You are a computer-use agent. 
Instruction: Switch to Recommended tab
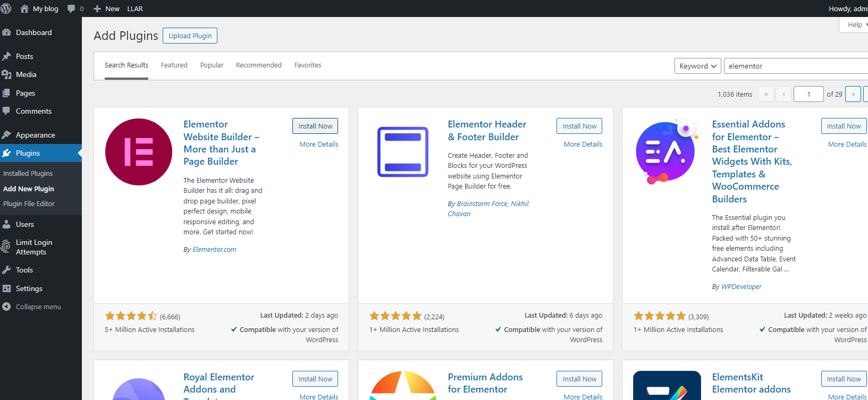(x=259, y=65)
